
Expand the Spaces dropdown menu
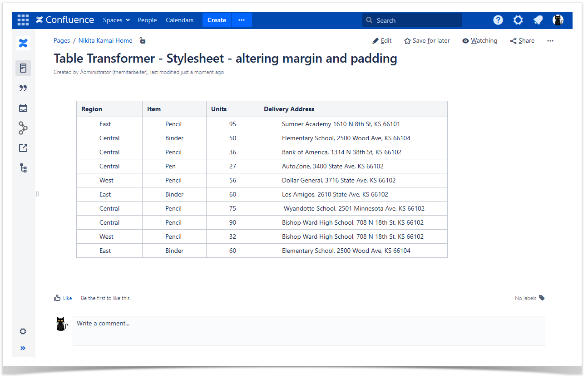[x=116, y=20]
